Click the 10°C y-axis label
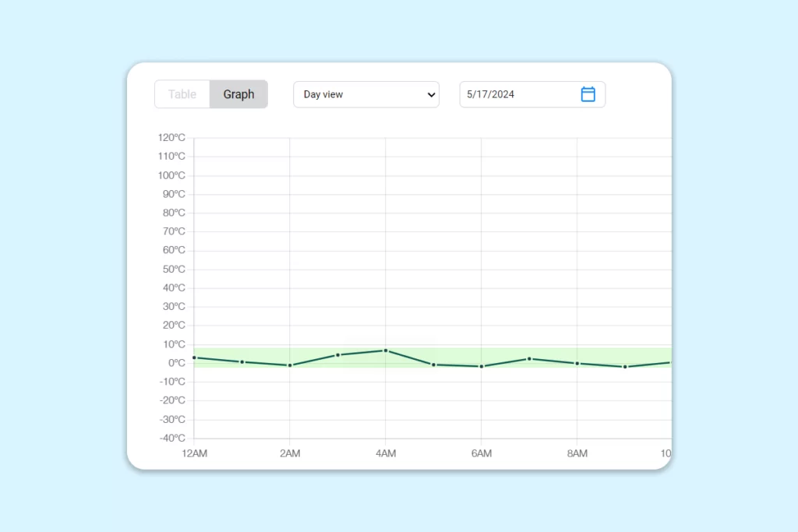 (x=174, y=344)
